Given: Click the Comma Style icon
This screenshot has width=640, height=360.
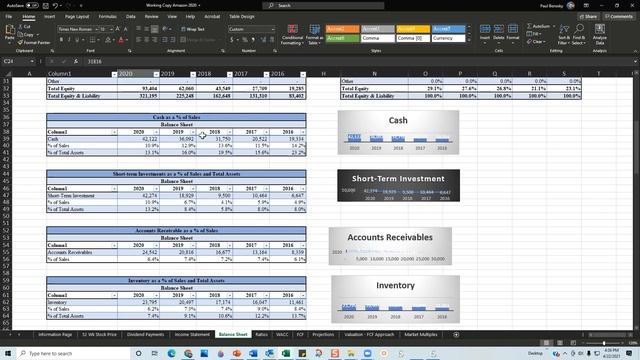Looking at the screenshot, I should [x=253, y=40].
